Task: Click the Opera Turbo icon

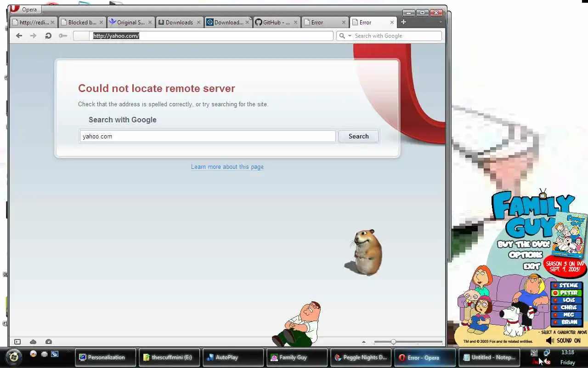Action: (49, 342)
